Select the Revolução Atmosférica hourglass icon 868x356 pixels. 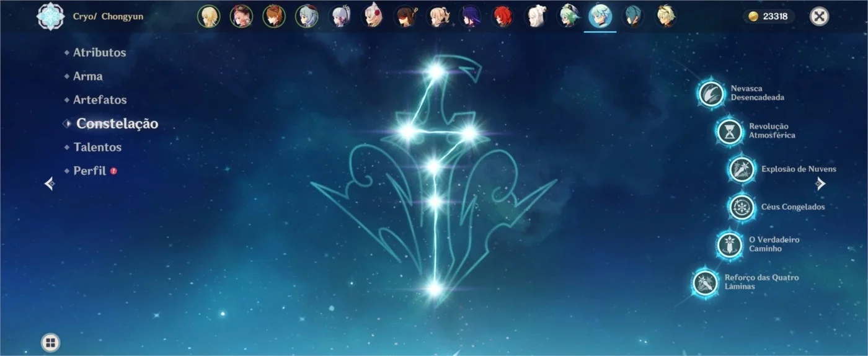tap(730, 131)
